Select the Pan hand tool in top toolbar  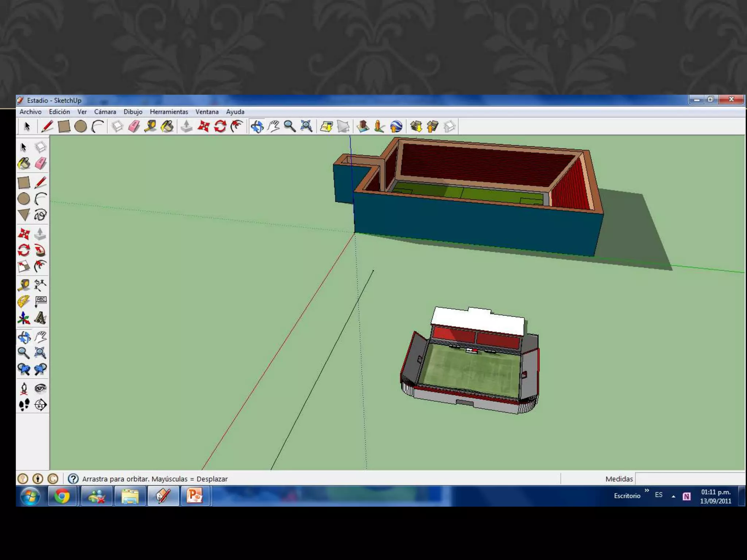pyautogui.click(x=273, y=127)
